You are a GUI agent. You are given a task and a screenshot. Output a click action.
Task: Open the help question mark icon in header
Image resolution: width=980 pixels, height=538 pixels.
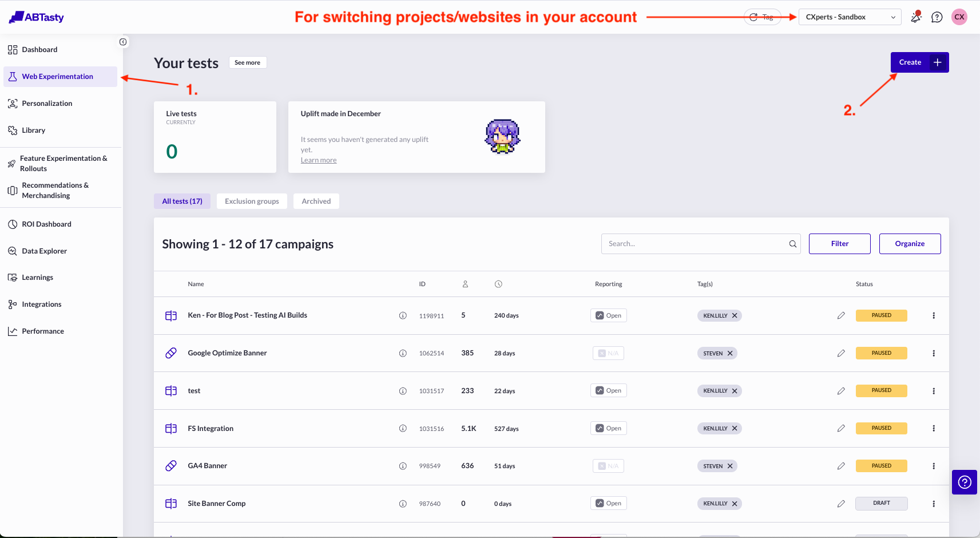coord(937,17)
